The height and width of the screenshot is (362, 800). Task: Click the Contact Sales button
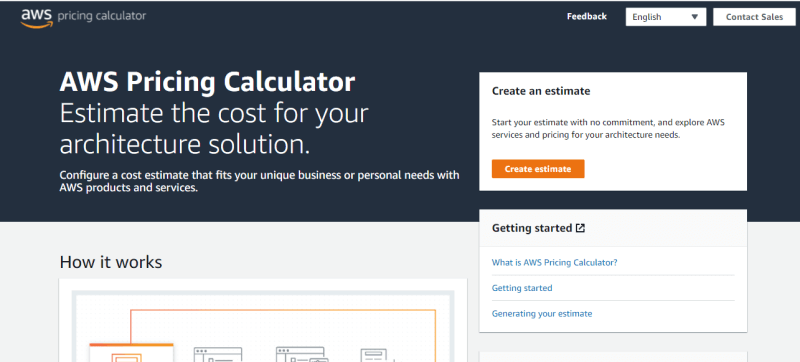(x=754, y=17)
